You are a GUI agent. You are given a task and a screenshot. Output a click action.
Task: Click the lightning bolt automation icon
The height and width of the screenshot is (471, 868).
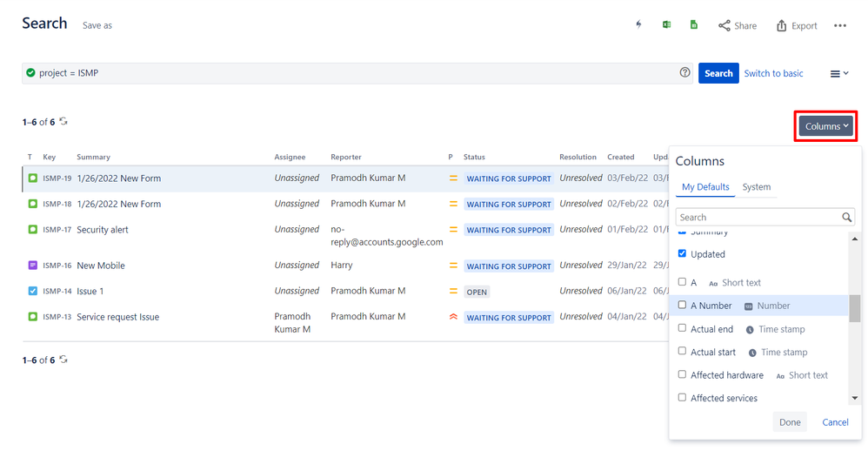pos(638,25)
